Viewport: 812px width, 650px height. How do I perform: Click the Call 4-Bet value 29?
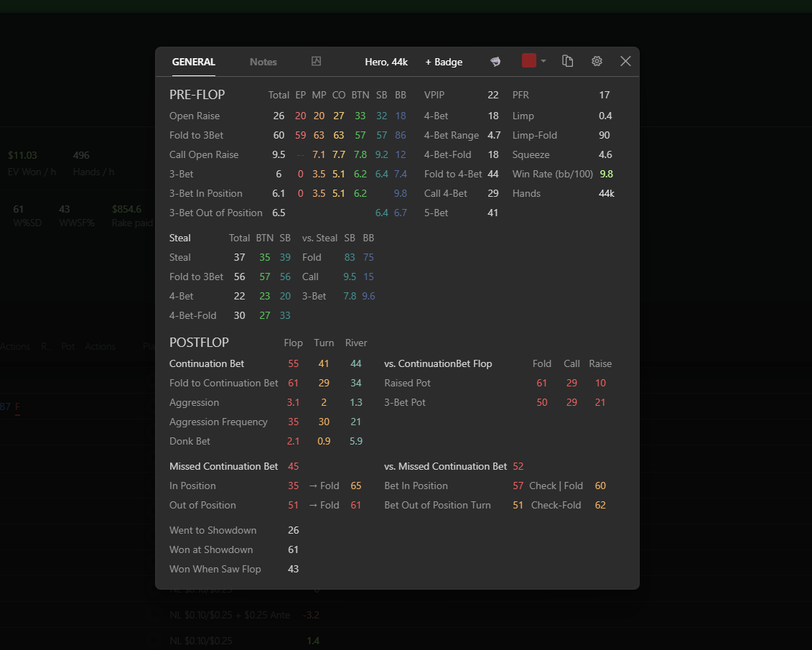point(493,194)
